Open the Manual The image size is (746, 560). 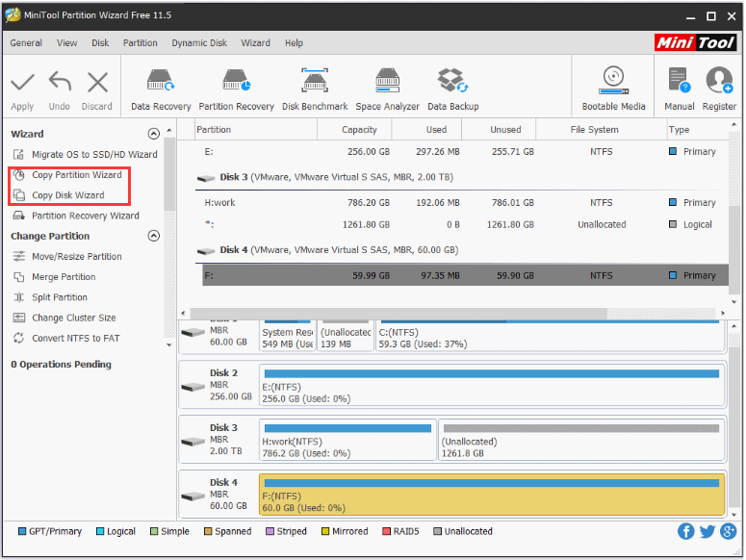pyautogui.click(x=679, y=89)
